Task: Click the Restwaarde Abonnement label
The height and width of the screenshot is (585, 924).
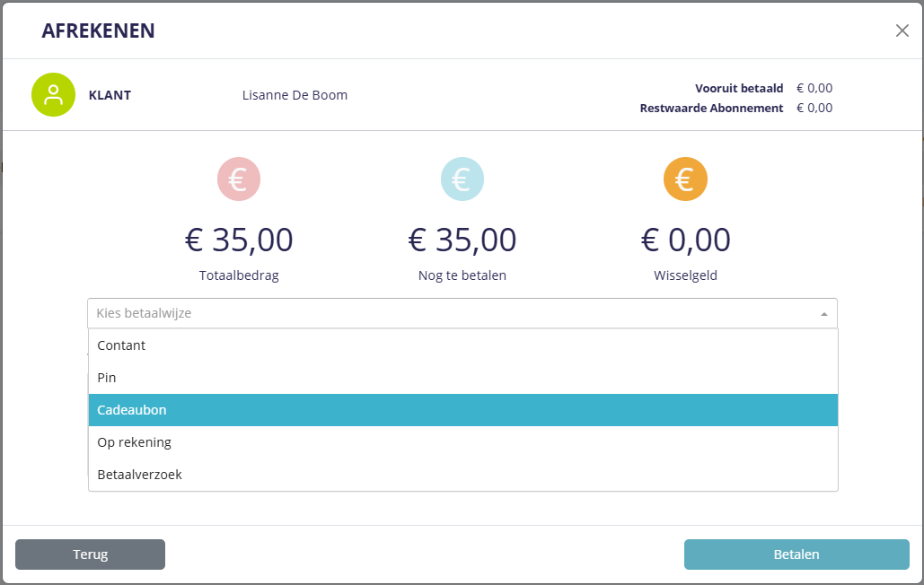Action: coord(711,108)
